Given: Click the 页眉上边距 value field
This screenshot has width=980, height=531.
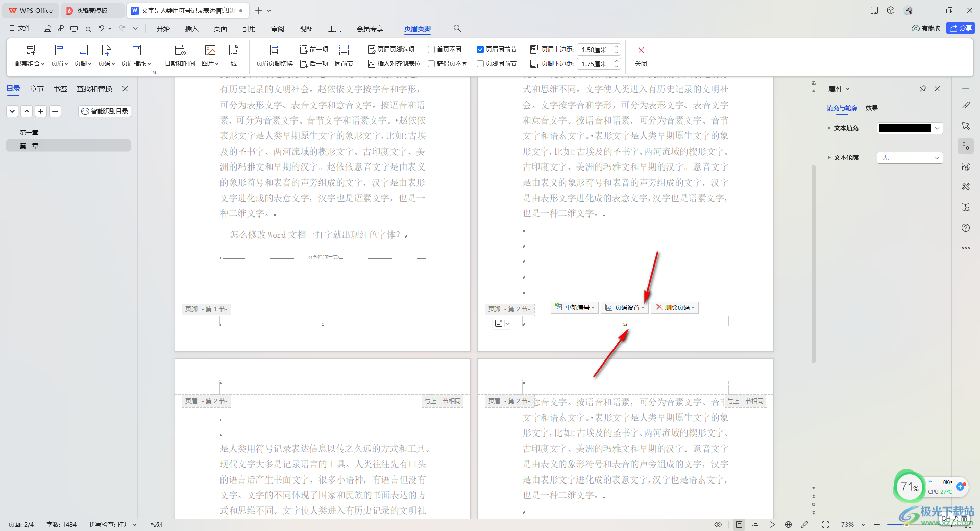Looking at the screenshot, I should 594,50.
